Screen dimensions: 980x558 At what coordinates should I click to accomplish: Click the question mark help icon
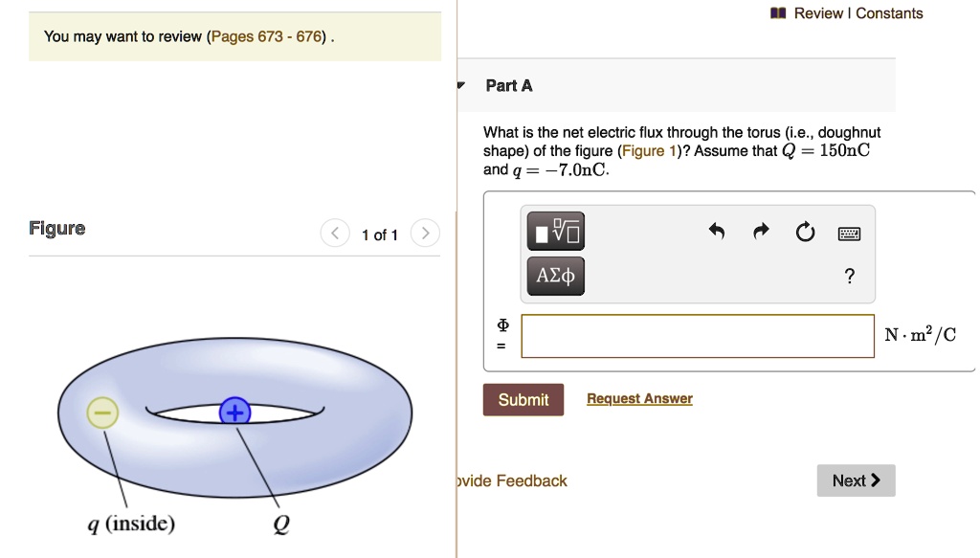coord(850,276)
